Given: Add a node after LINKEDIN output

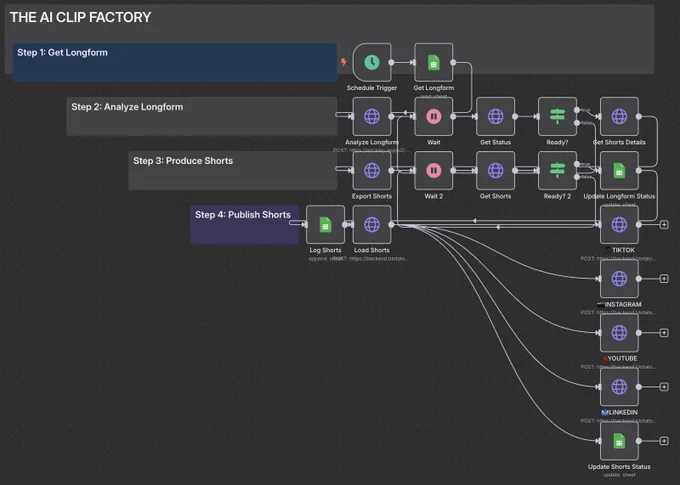Looking at the screenshot, I should [x=664, y=387].
